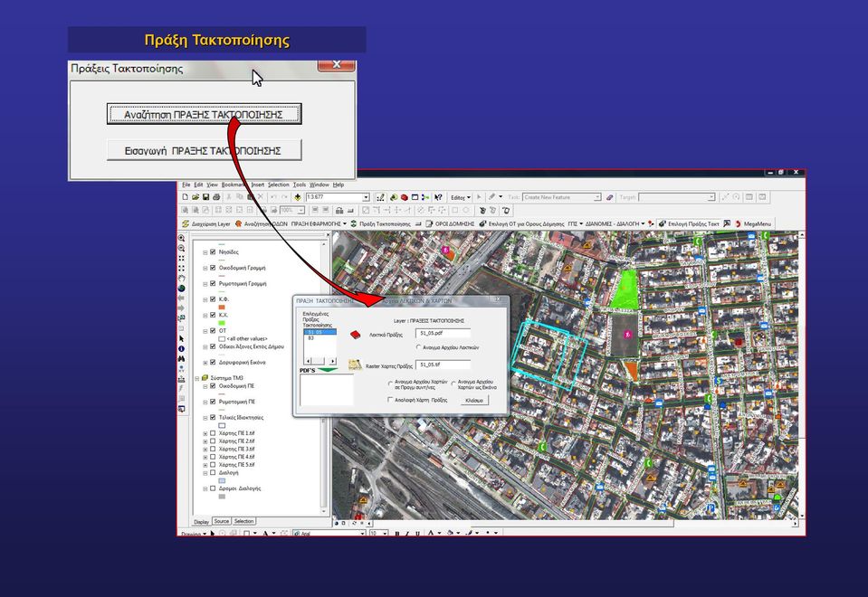The width and height of the screenshot is (868, 597).
Task: Click the ΟΡΟΙ ΔΟΜΗΣΗΣ toolbar tool
Action: (x=451, y=224)
